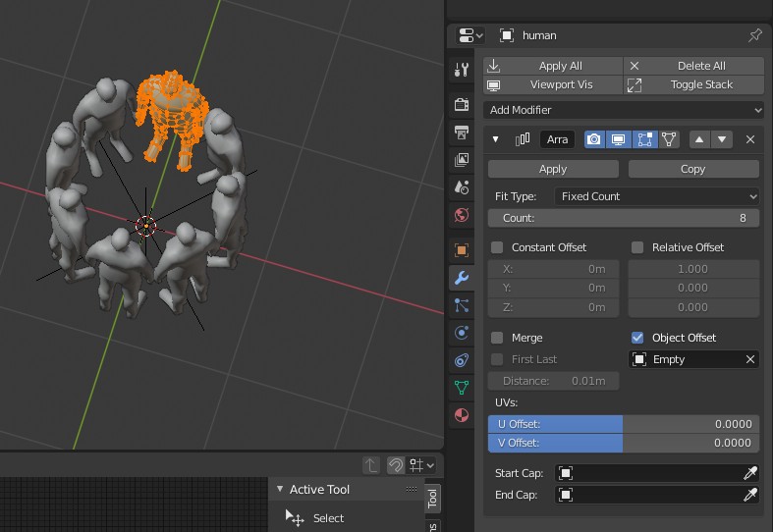773x532 pixels.
Task: Click the Count value field
Action: 623,218
